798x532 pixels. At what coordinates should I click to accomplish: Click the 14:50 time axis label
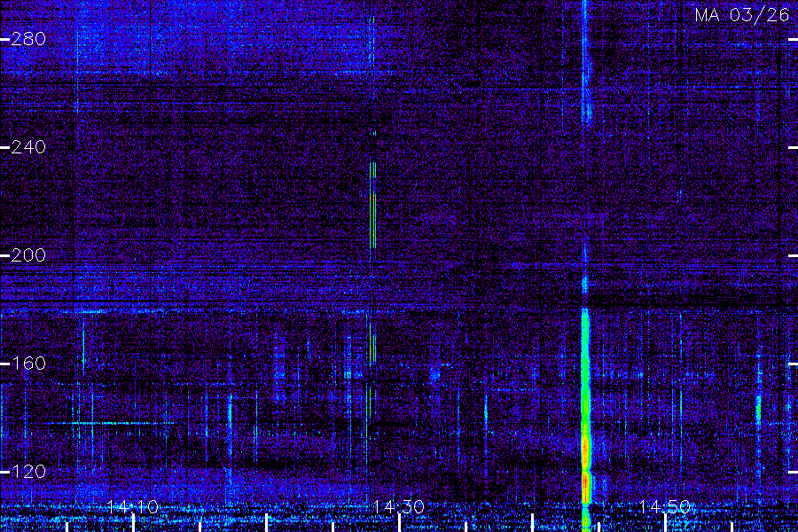664,506
